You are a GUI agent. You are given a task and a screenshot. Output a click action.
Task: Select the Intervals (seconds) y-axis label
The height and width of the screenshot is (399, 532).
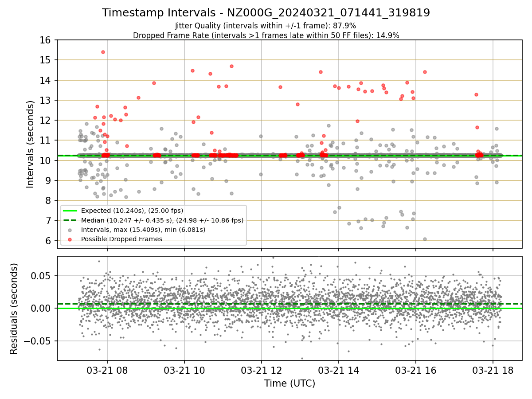click(30, 144)
